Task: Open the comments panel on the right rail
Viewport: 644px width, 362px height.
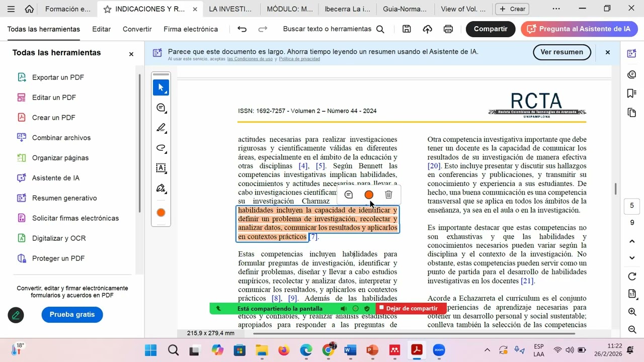Action: [632, 74]
